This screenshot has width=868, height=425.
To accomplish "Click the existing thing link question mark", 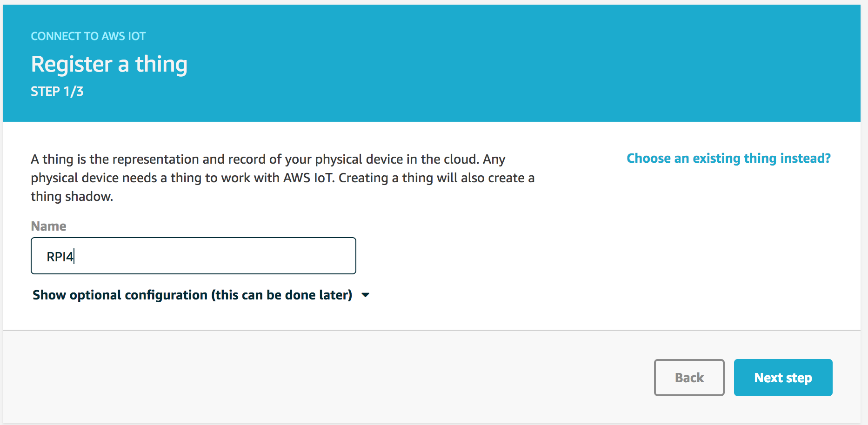I will coord(827,158).
